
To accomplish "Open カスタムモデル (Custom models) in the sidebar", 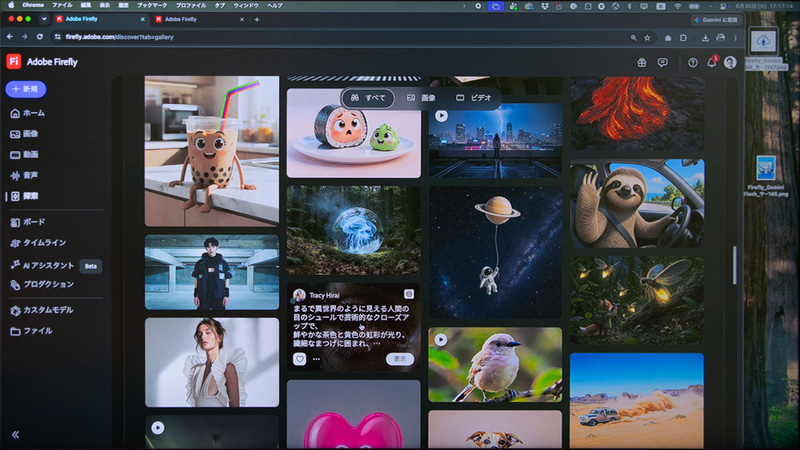I will (x=42, y=310).
